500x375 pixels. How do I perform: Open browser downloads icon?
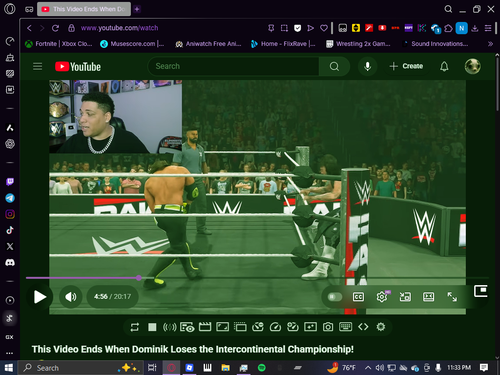[475, 28]
